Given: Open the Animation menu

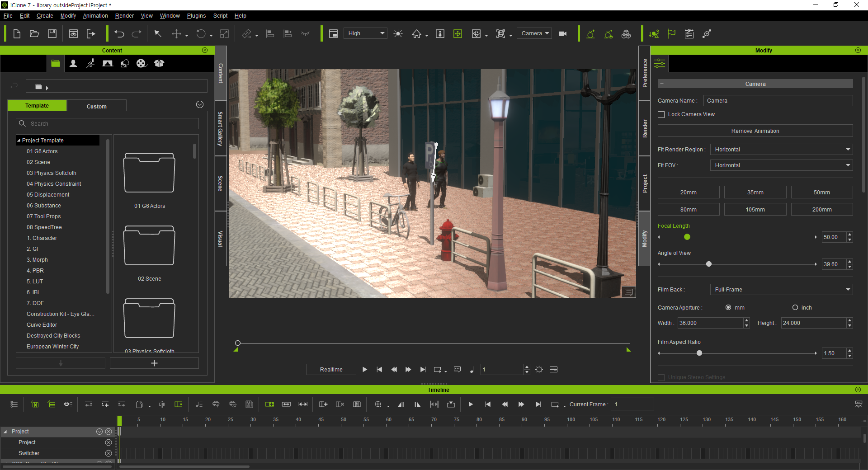Looking at the screenshot, I should 95,16.
